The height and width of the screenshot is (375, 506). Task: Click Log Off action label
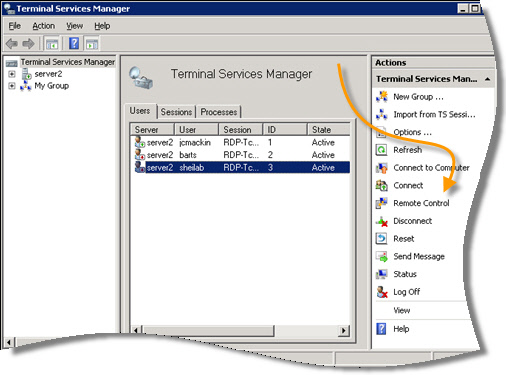click(x=407, y=292)
